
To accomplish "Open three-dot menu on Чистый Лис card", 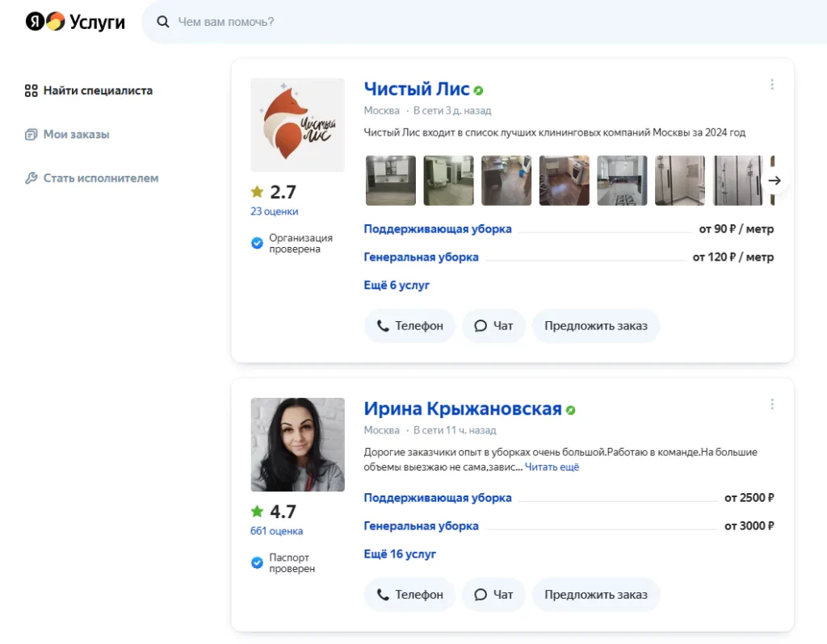I will click(x=771, y=85).
